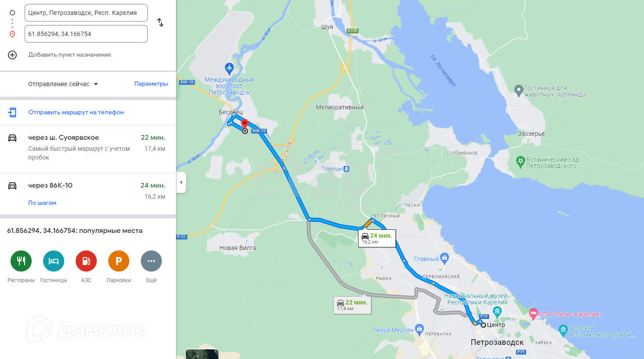This screenshot has height=359, width=644.
Task: Click the add destination plus icon
Action: coord(12,55)
